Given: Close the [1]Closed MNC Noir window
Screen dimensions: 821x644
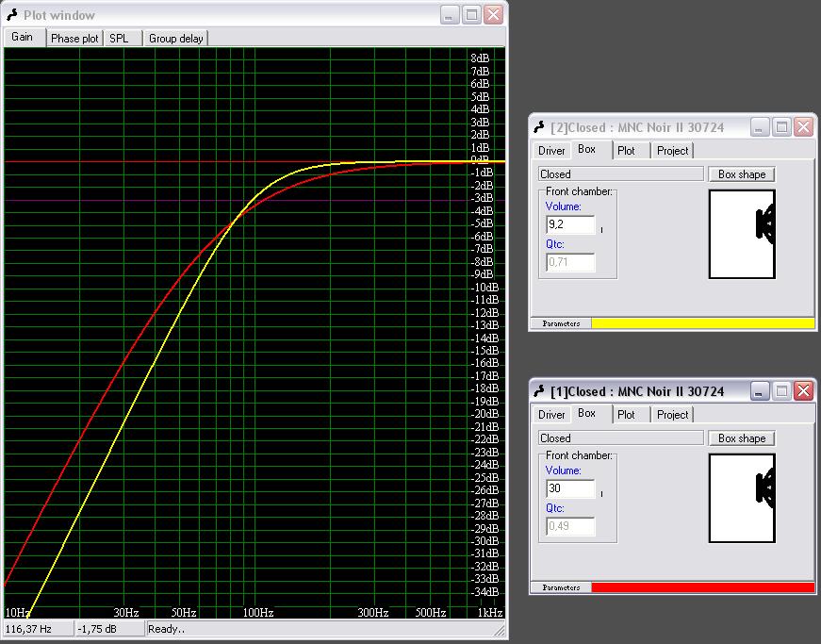Looking at the screenshot, I should coord(804,391).
